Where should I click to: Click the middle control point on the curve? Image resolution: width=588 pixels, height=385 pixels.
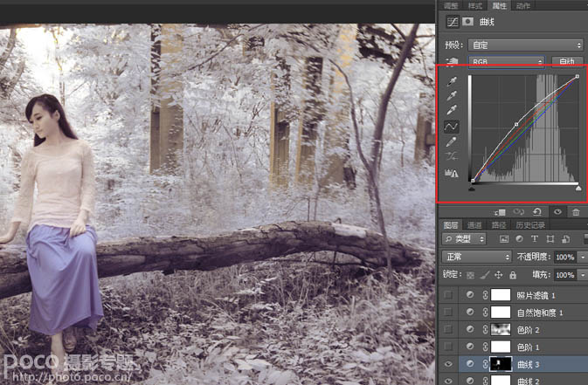click(x=516, y=124)
